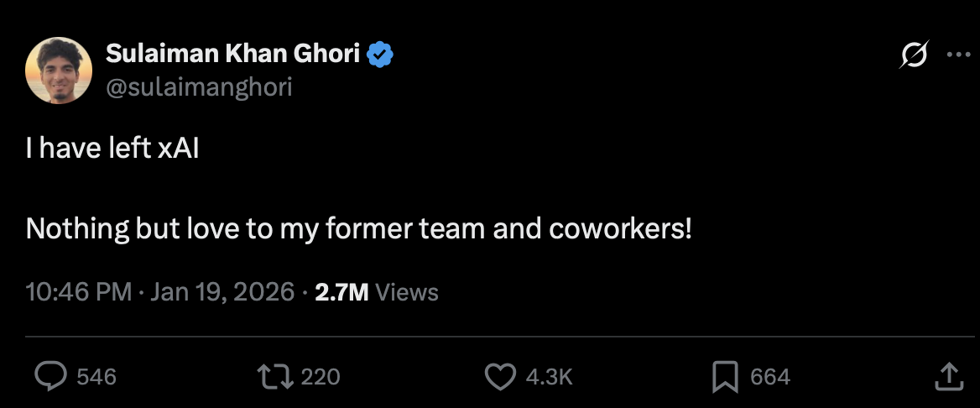Click the 4.3K likes count
This screenshot has height=408, width=980.
point(549,377)
